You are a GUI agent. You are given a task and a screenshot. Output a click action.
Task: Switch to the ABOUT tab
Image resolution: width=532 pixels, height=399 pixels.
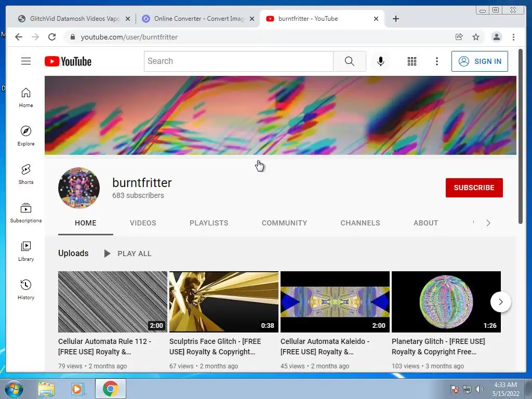426,223
